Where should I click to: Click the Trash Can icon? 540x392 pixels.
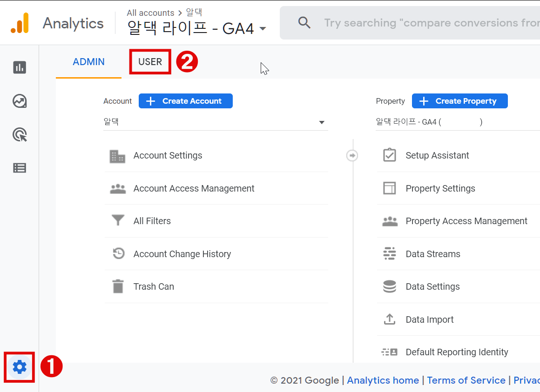(x=118, y=286)
